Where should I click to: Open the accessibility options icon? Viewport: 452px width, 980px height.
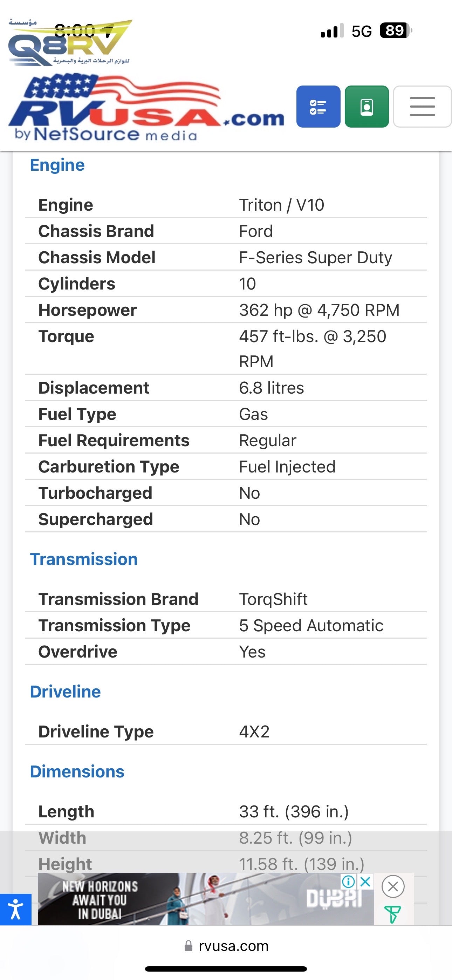pyautogui.click(x=16, y=909)
